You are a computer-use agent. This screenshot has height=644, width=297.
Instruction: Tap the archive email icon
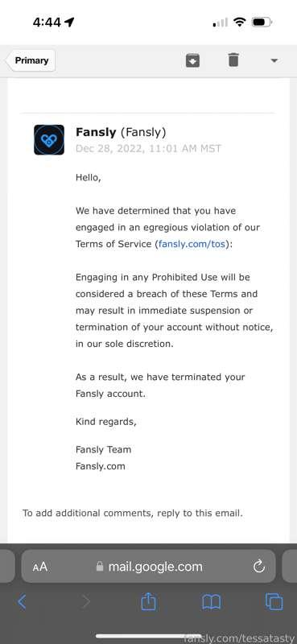point(192,60)
